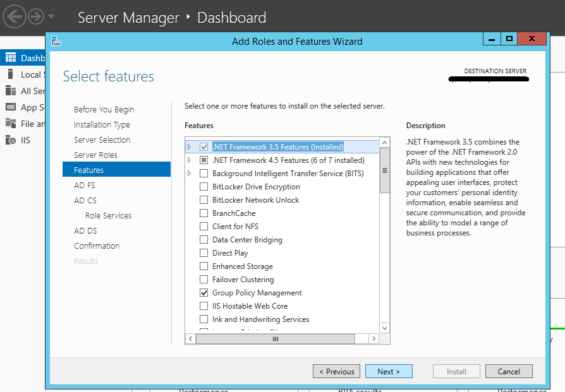Check IIS Hostable Web Core checkbox
The height and width of the screenshot is (392, 565).
pyautogui.click(x=204, y=306)
